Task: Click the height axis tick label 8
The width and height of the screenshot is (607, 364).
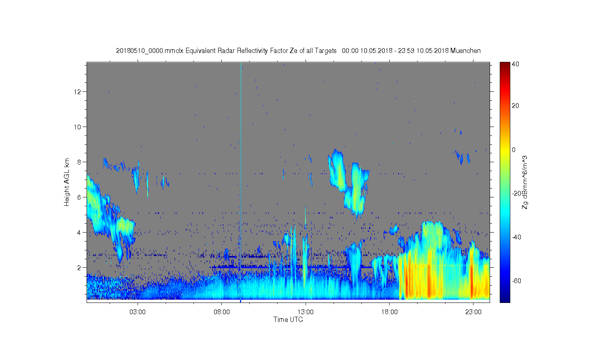Action: point(79,162)
